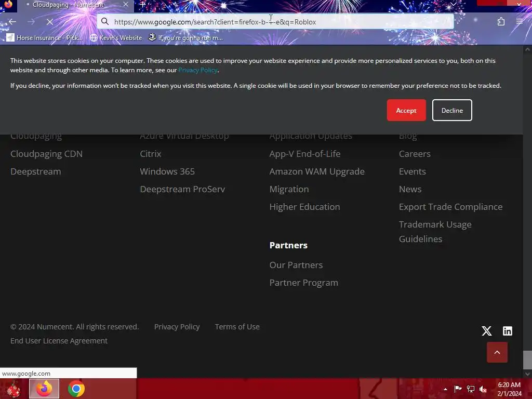Open Export Trade Compliance link
Image resolution: width=532 pixels, height=399 pixels.
coord(450,207)
